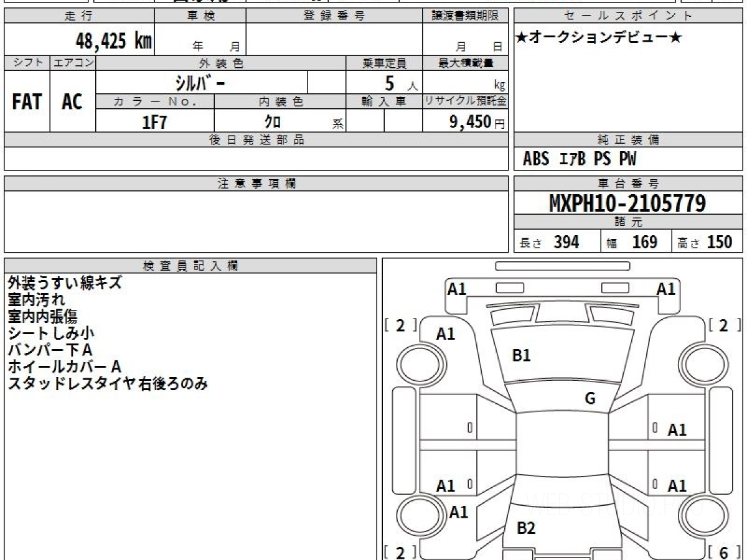Select the シルバー exterior color value

pyautogui.click(x=200, y=83)
